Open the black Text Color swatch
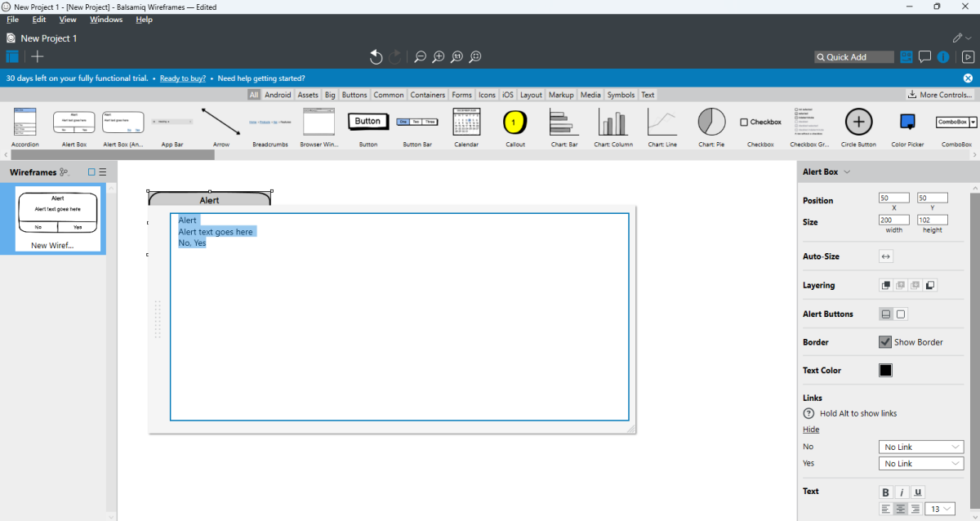 coord(885,370)
